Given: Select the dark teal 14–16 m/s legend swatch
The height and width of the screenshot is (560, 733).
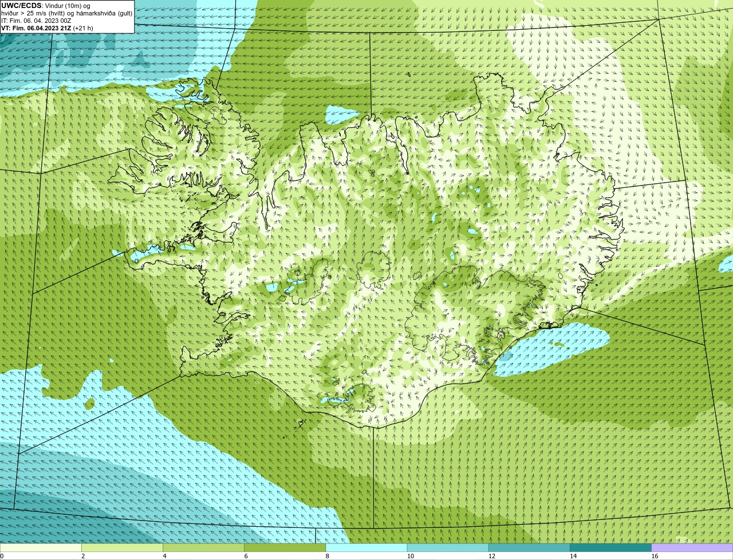Looking at the screenshot, I should point(611,547).
